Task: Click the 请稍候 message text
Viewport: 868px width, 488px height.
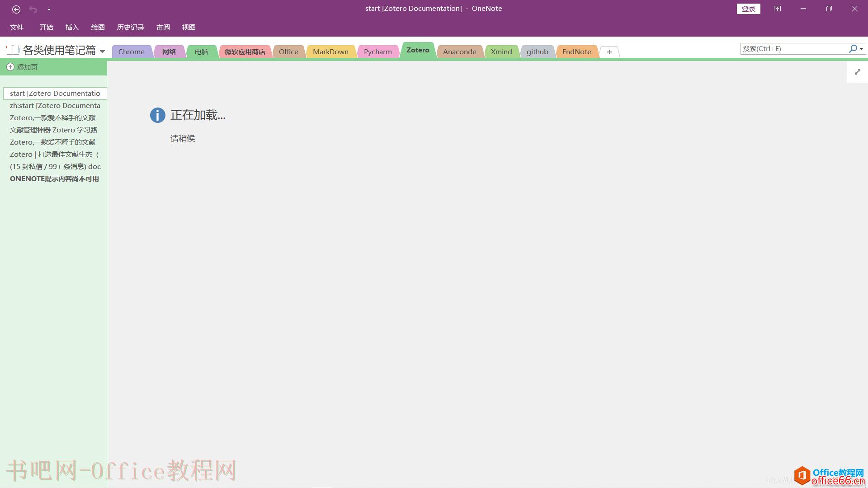Action: tap(183, 139)
